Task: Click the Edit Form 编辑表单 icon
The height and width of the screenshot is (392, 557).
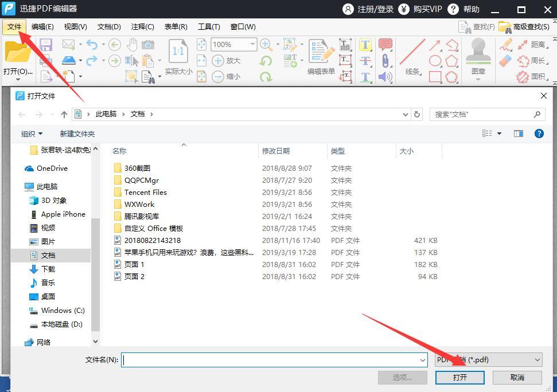Action: pos(321,52)
